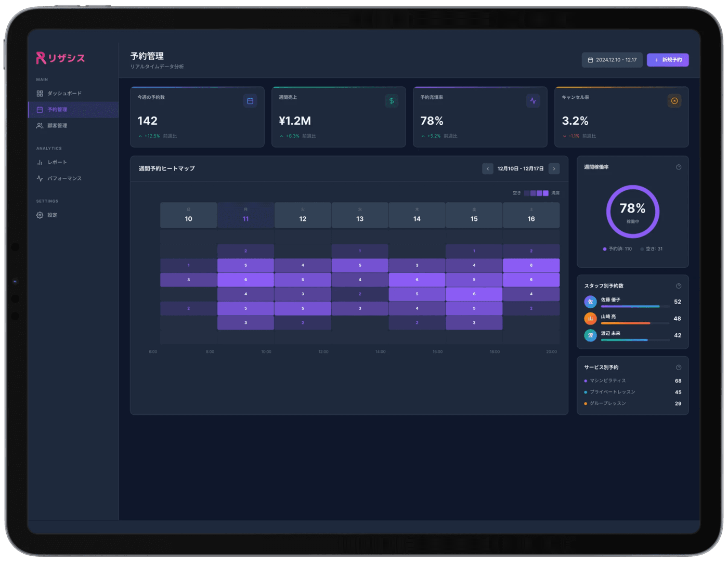Click 佐藤 優子's booking progress bar

click(635, 307)
